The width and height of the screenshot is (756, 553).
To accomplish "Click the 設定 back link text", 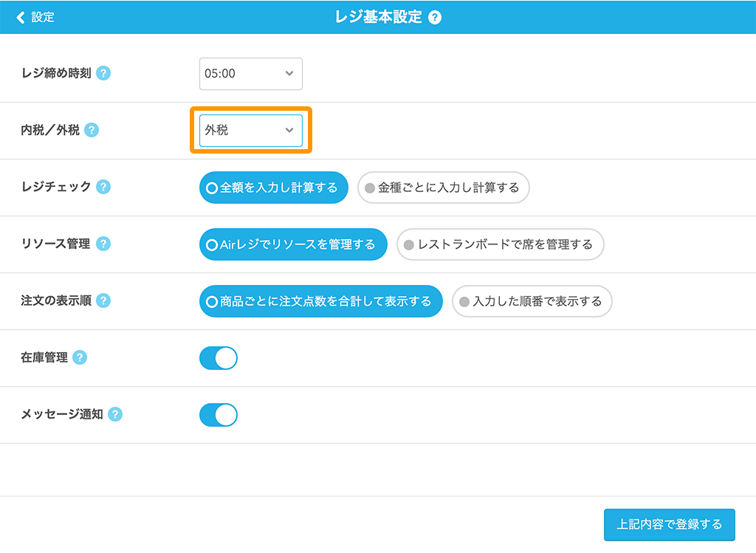I will (x=43, y=18).
